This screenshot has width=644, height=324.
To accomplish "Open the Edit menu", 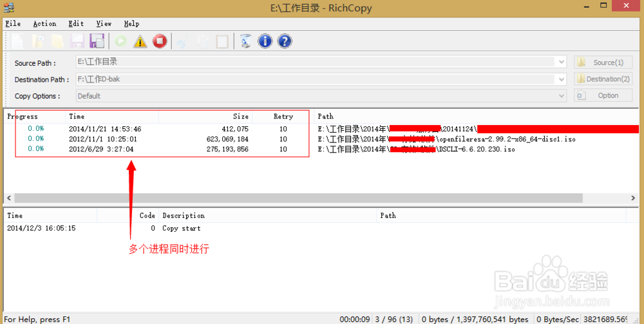I will coord(76,23).
